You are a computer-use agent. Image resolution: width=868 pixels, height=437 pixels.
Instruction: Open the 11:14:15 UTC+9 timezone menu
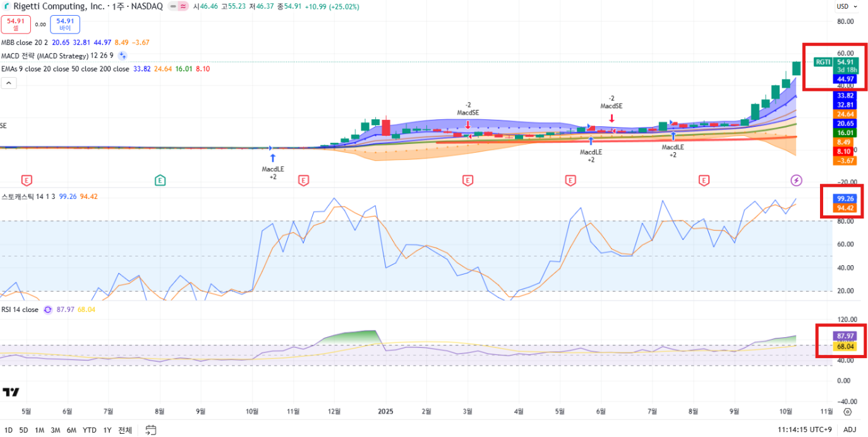coord(804,430)
